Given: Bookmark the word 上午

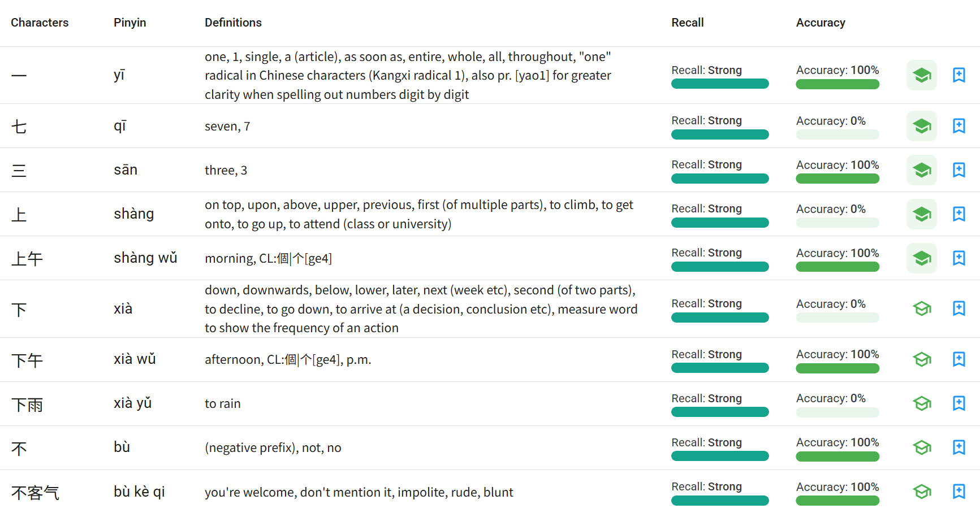Looking at the screenshot, I should [959, 258].
